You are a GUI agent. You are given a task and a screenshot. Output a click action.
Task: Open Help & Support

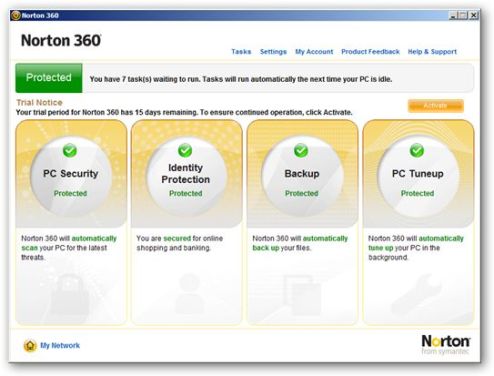pos(432,52)
